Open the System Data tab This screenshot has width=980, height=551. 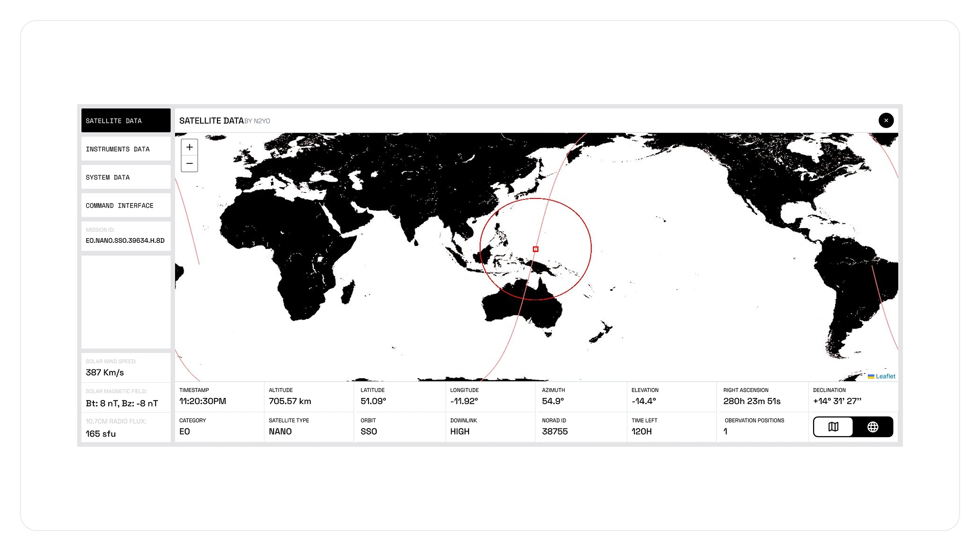(126, 178)
